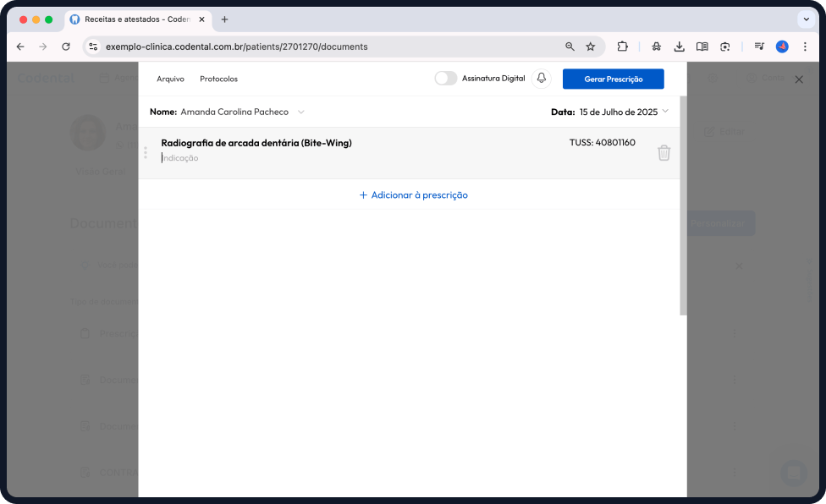Viewport: 826px width, 504px height.
Task: Open the date dropdown for 15 de Julho
Action: (665, 112)
